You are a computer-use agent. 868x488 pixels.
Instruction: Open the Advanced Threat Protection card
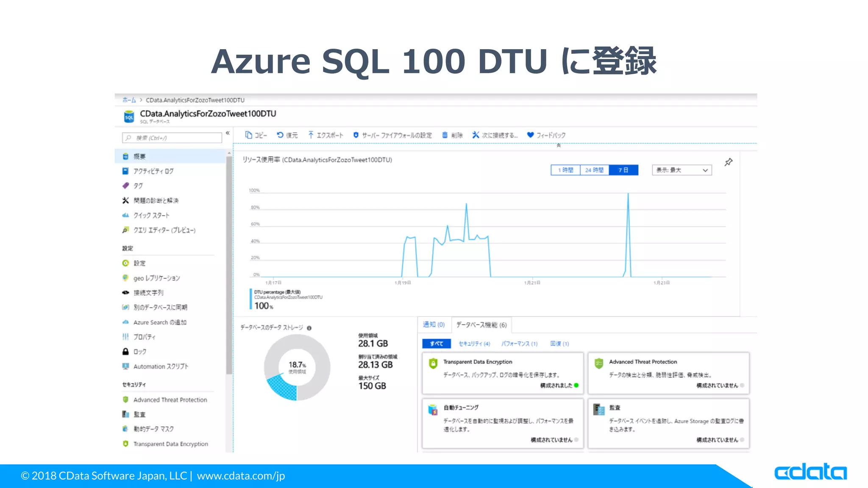coord(668,373)
